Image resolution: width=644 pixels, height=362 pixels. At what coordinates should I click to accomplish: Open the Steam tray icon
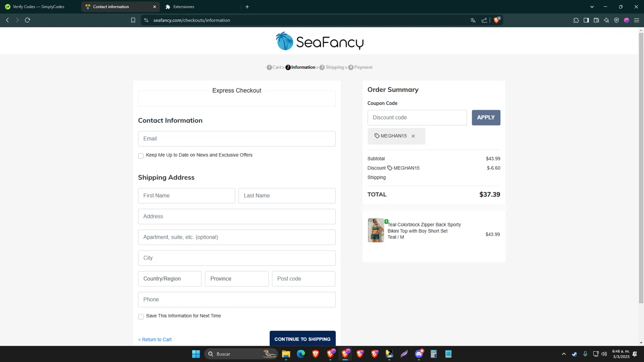pyautogui.click(x=574, y=354)
